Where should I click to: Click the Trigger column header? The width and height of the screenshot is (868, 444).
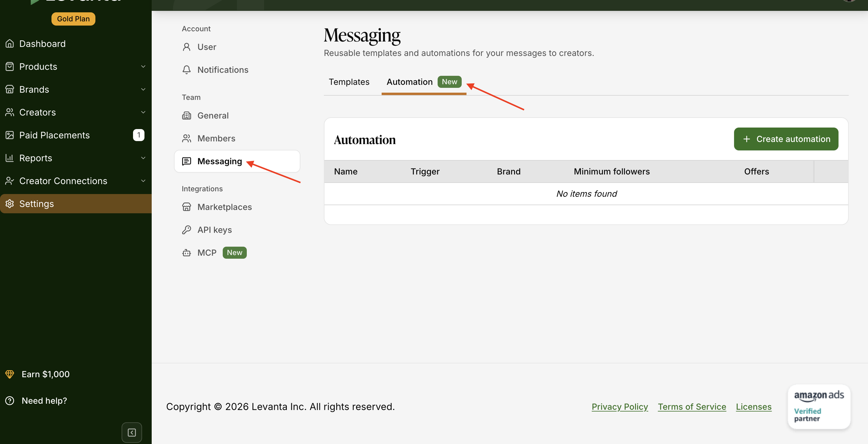pos(425,171)
